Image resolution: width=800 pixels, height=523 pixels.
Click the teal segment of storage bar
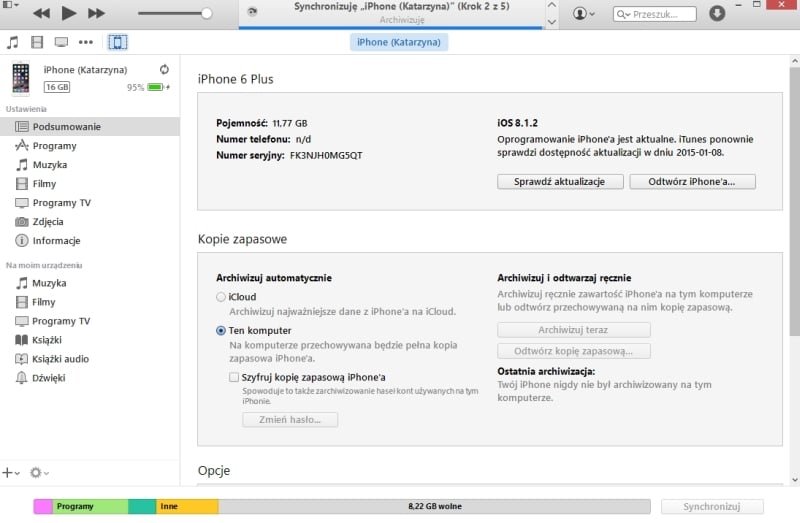point(142,506)
